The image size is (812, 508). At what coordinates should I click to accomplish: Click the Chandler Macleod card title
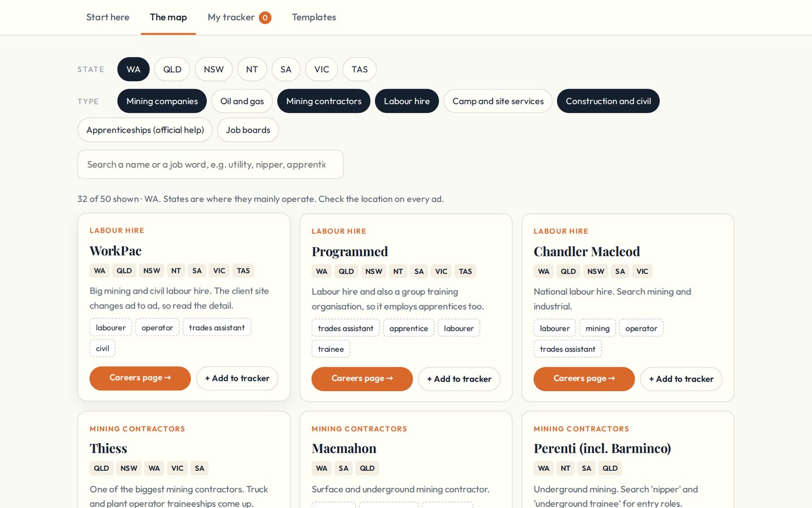[x=586, y=252]
